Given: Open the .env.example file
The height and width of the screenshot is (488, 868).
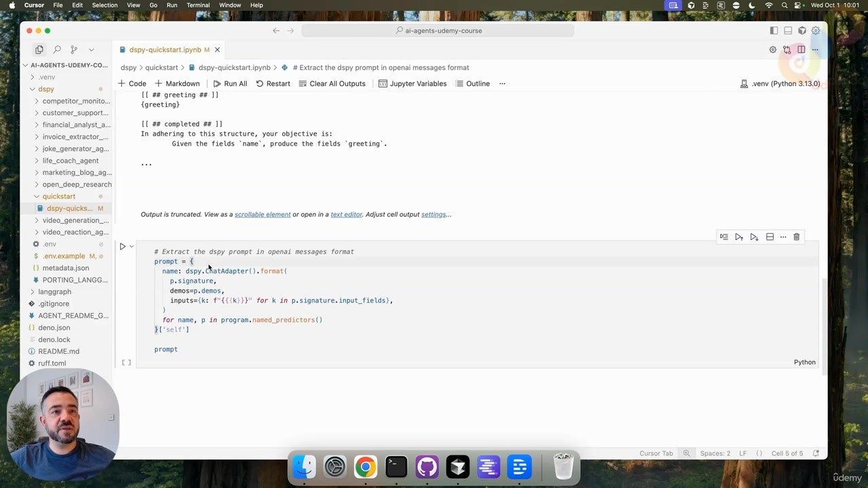Looking at the screenshot, I should (x=65, y=256).
